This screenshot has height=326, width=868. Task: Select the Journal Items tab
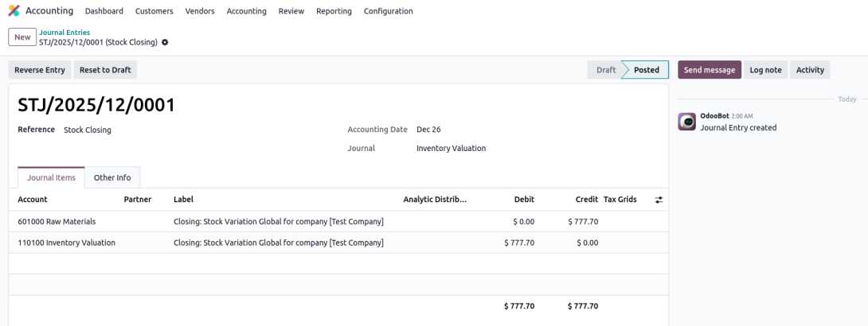point(51,177)
